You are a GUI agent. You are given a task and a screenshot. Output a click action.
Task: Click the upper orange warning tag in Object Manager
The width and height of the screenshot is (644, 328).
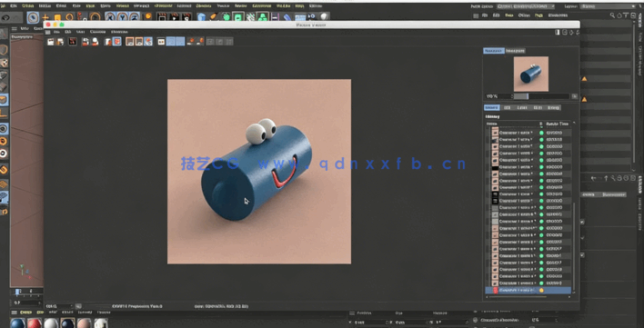tap(584, 79)
